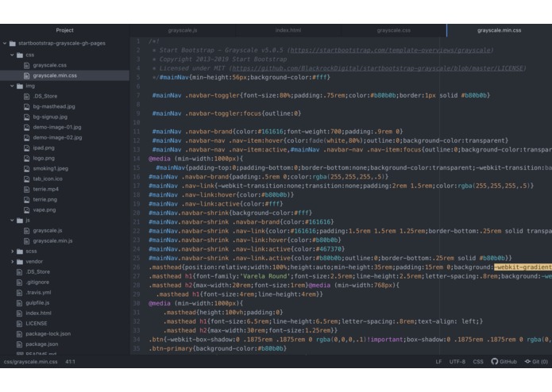Open .travis.yml file
The width and height of the screenshot is (552, 392).
38,293
